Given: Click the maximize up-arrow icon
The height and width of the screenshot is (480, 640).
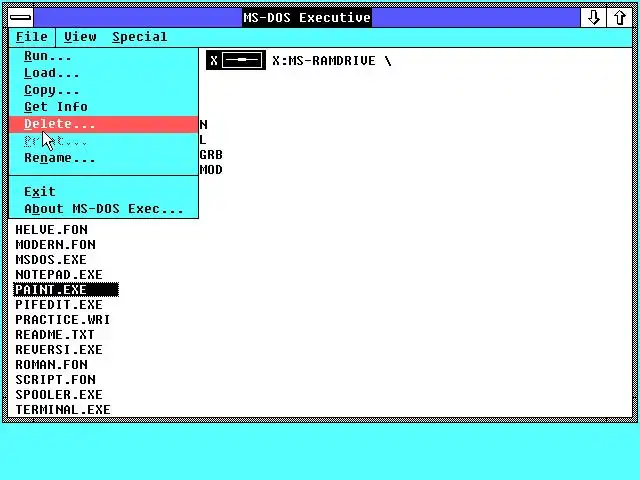Looking at the screenshot, I should click(619, 18).
